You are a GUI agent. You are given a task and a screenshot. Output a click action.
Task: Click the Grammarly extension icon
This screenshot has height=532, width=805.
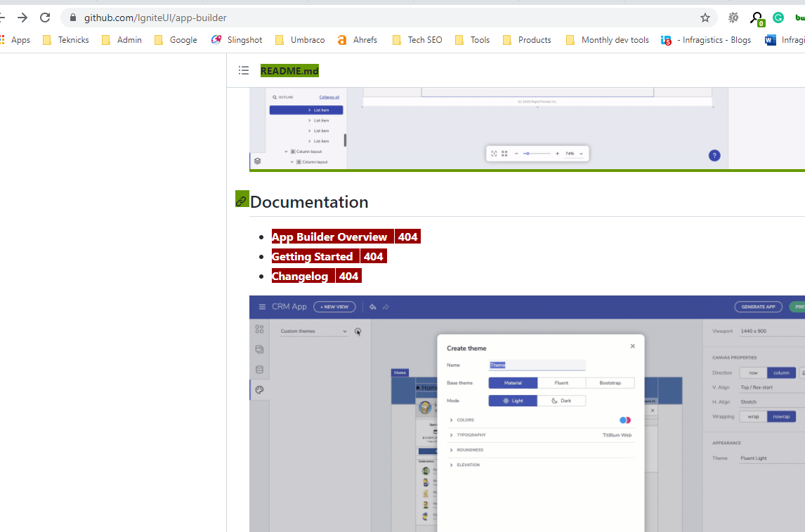click(778, 18)
